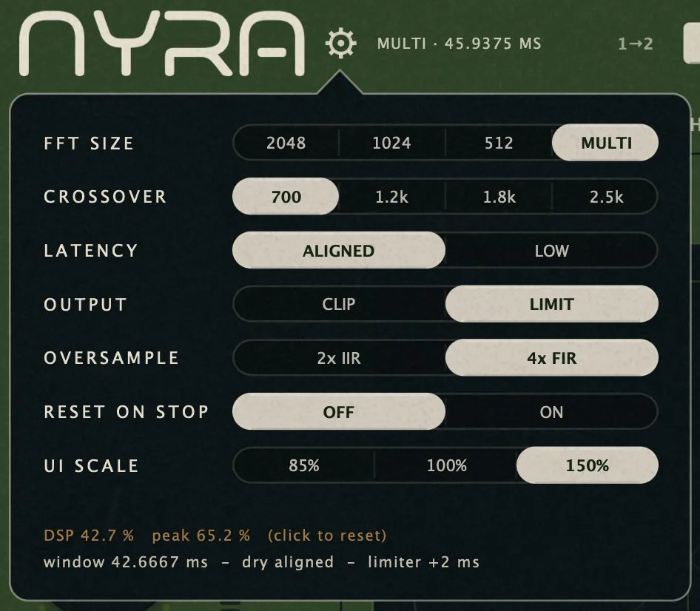Click the 'DSP 42.7 %' readout

(x=89, y=535)
